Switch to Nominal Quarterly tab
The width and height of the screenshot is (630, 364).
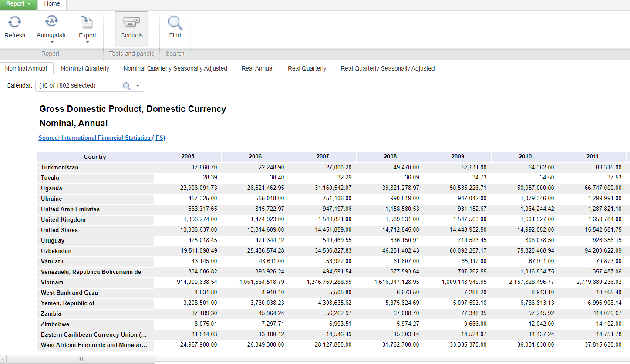click(85, 68)
